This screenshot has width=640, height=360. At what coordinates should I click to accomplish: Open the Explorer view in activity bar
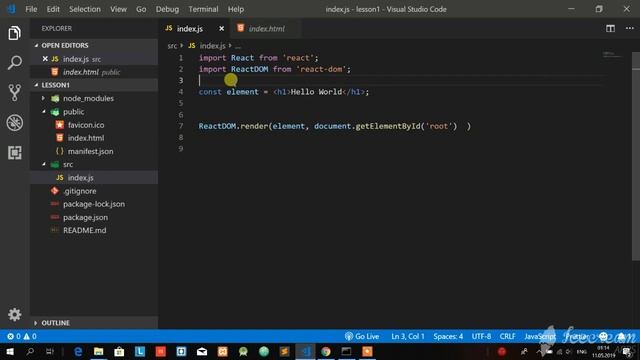point(14,33)
